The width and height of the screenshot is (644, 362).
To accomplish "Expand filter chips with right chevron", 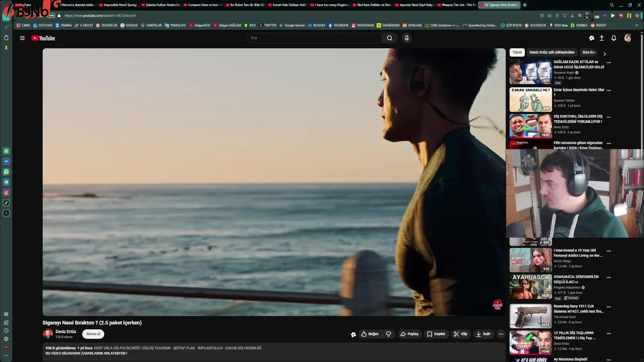I will (605, 54).
